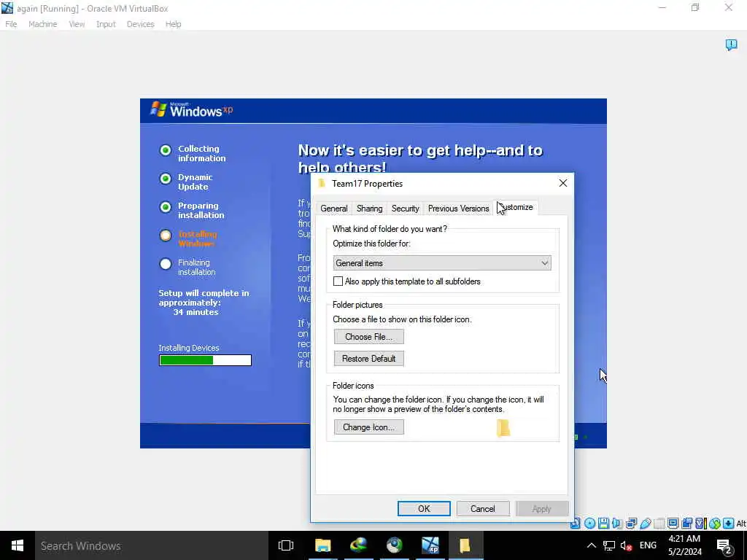Click the Change Icon... button
This screenshot has height=560, width=747.
click(x=368, y=427)
